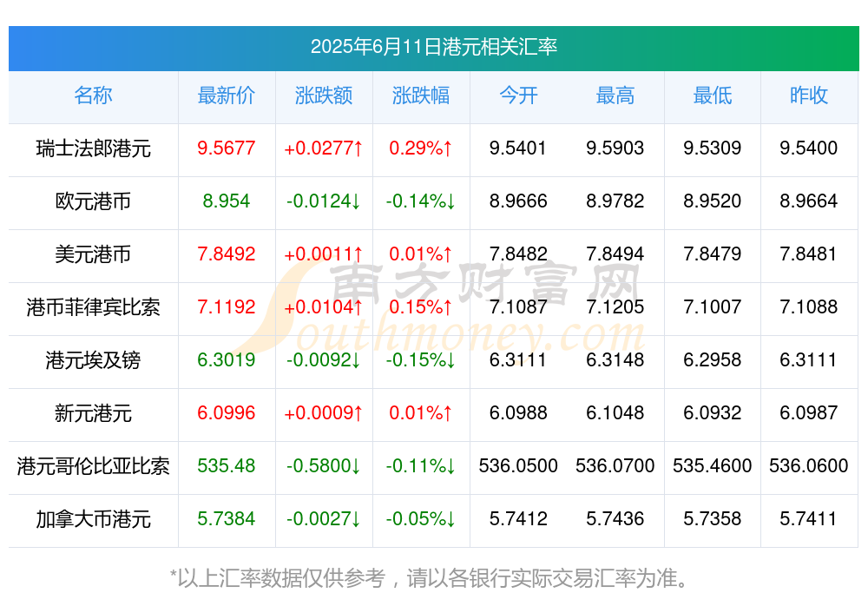Select the 新元港元 row name
Image resolution: width=868 pixels, height=606 pixels.
93,413
